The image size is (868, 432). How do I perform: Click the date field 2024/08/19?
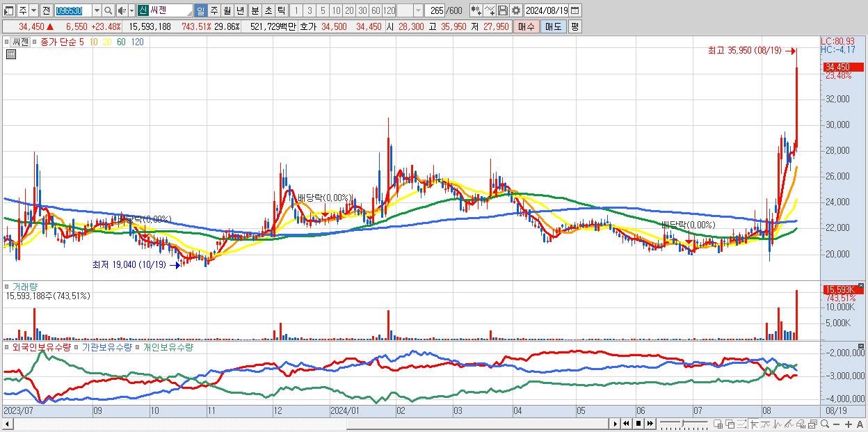point(547,10)
